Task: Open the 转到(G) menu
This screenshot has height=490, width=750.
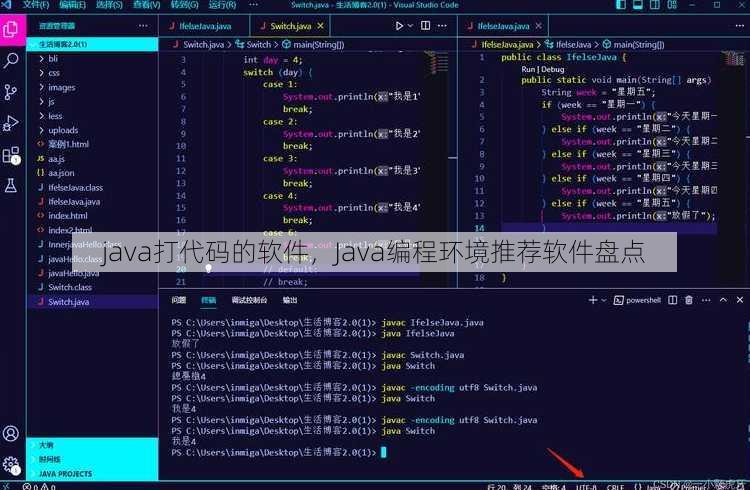Action: [x=184, y=5]
